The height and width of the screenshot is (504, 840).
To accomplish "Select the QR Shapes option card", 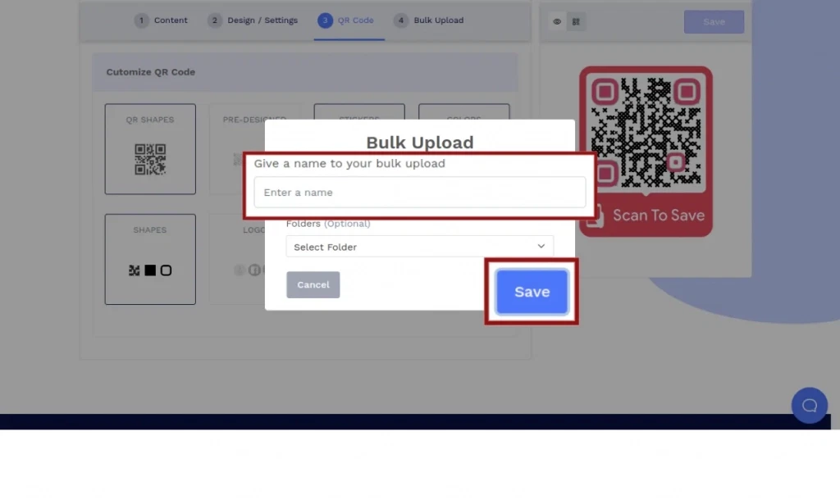I will [x=150, y=148].
